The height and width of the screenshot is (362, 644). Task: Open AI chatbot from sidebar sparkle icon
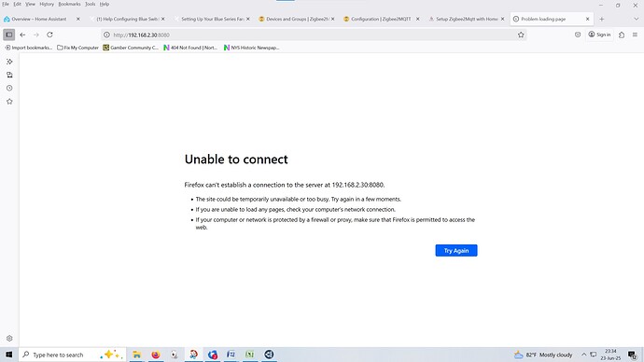click(9, 62)
